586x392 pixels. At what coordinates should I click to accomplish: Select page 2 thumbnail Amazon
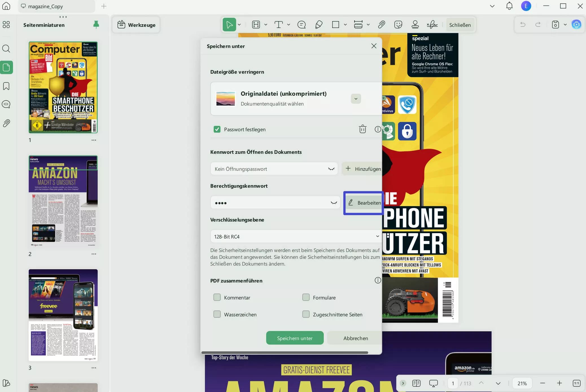[63, 201]
